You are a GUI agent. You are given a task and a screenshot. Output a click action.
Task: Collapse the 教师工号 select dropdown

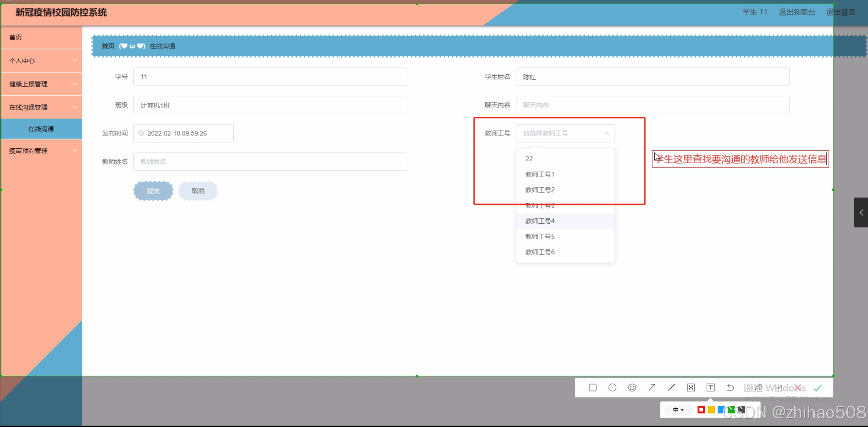click(607, 133)
